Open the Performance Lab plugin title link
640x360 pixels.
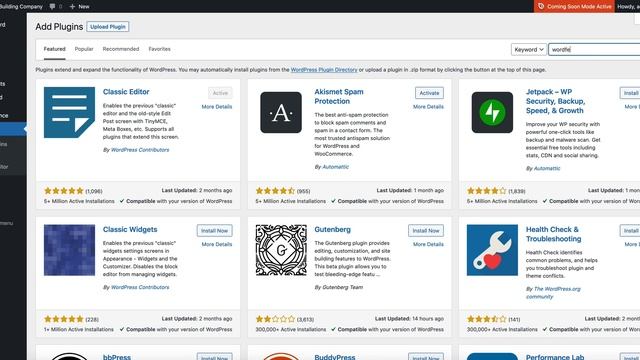(x=555, y=357)
